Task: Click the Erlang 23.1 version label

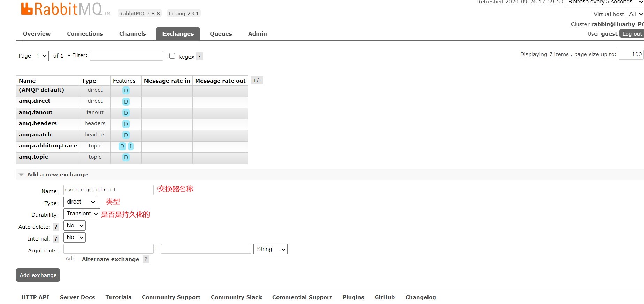Action: click(x=184, y=13)
